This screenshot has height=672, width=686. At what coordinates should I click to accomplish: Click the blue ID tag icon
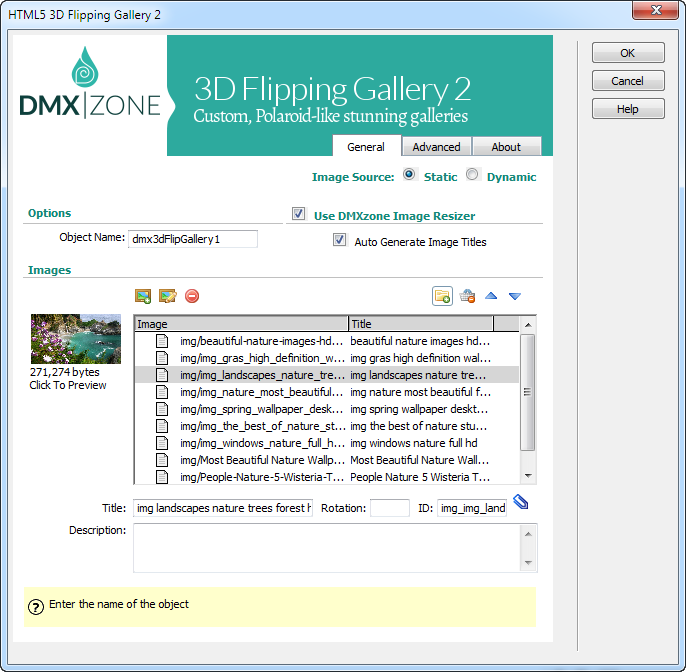tap(521, 502)
